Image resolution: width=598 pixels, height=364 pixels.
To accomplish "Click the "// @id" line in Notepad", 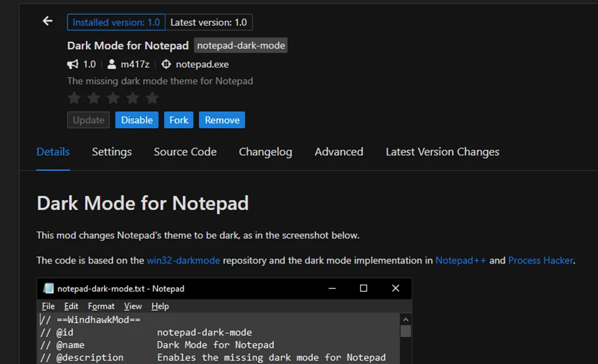I will tap(145, 332).
